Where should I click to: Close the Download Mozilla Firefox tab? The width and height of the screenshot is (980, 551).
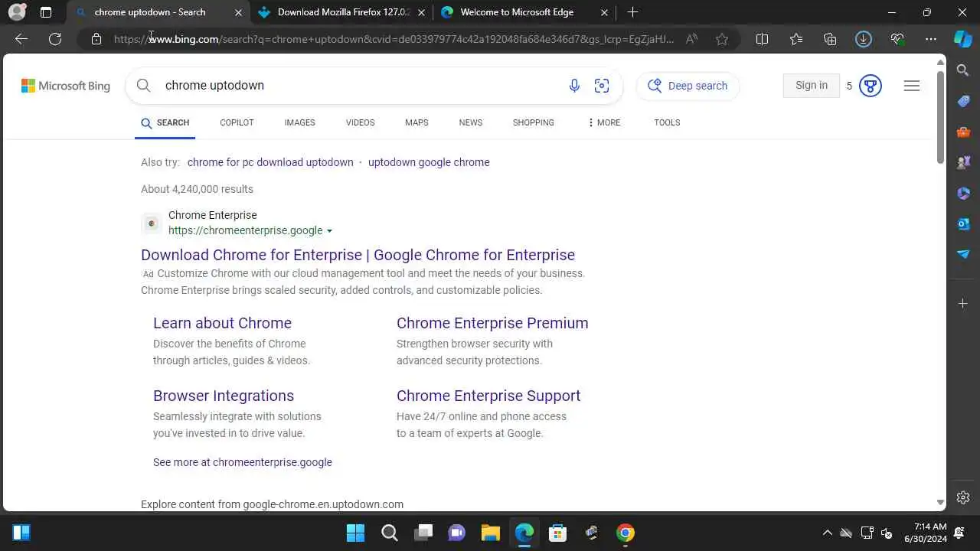click(x=421, y=12)
